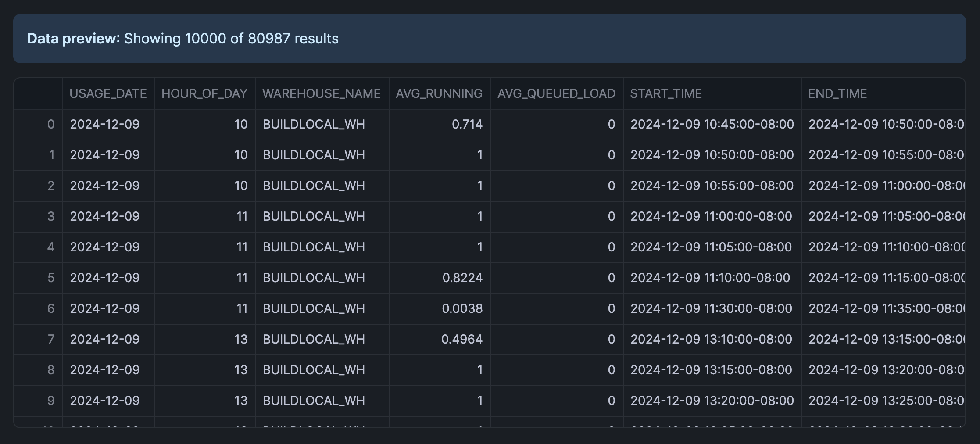Viewport: 980px width, 444px height.
Task: Click the AVG_QUEUED_LOAD column header
Action: click(556, 93)
